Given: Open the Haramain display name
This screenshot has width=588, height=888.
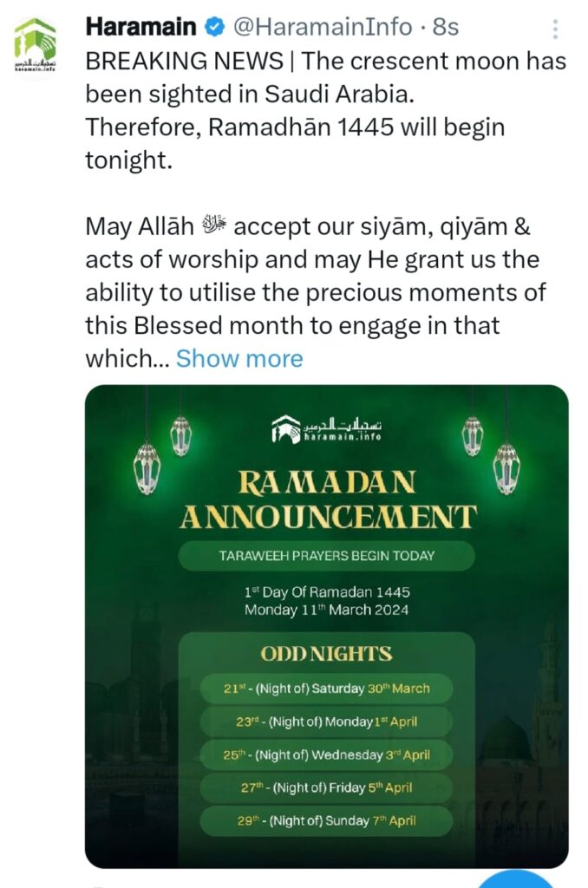Looking at the screenshot, I should [x=140, y=28].
